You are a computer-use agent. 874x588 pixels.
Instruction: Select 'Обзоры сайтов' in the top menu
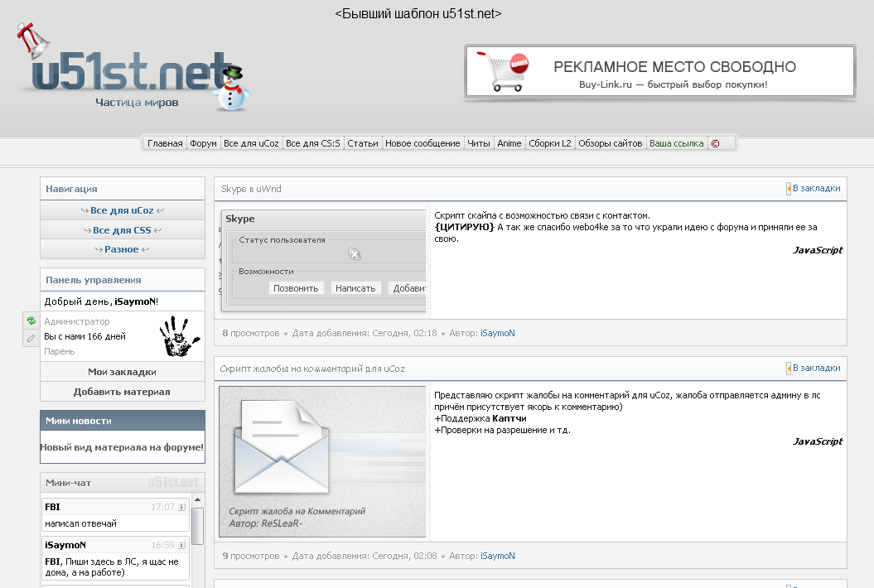pos(610,143)
